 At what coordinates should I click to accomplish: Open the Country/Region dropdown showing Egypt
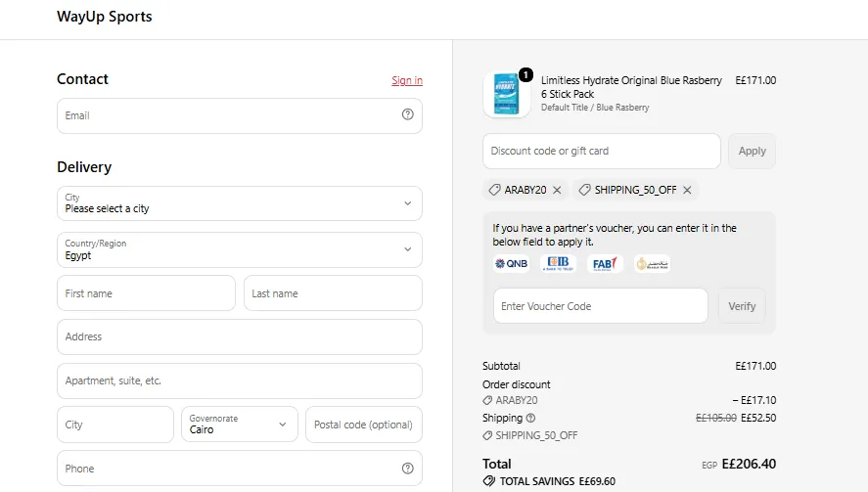pyautogui.click(x=240, y=249)
